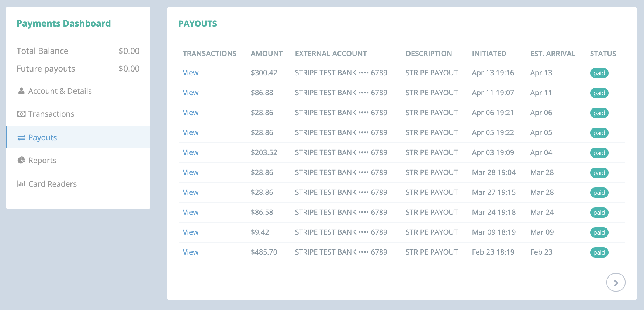Image resolution: width=644 pixels, height=310 pixels.
Task: View the payout initiated Mar 27 19:15
Action: click(x=191, y=192)
